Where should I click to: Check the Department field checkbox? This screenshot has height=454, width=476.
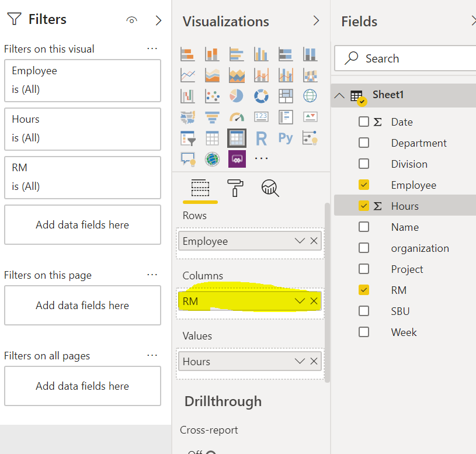pos(364,143)
